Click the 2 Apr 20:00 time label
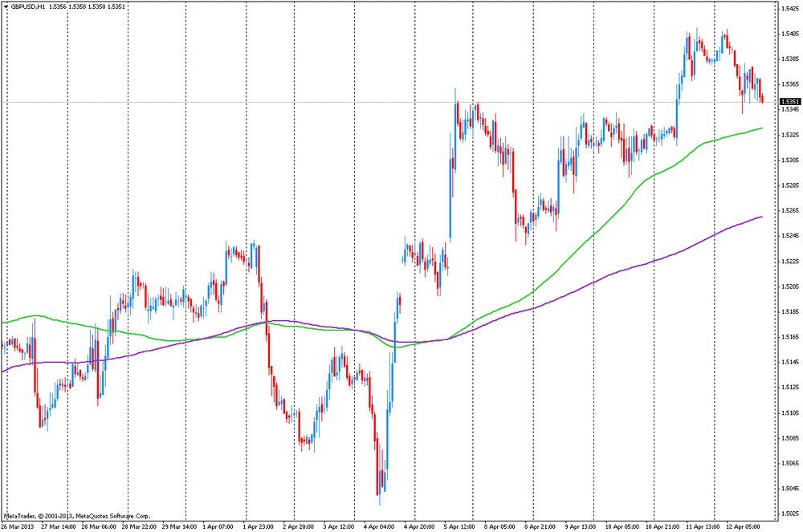 (299, 526)
